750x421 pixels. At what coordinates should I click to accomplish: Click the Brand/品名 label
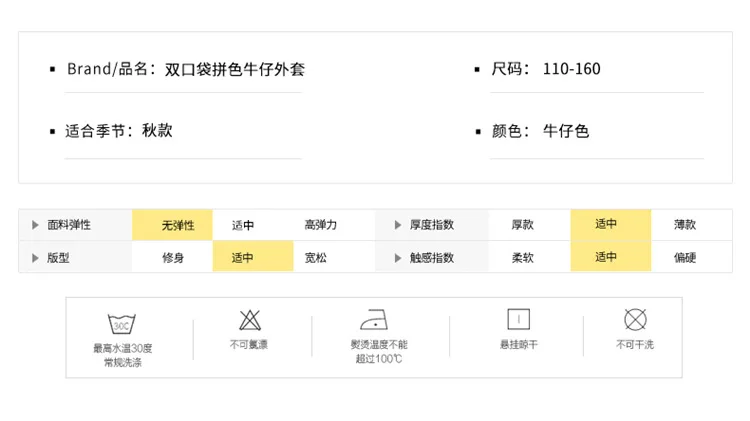(x=111, y=69)
